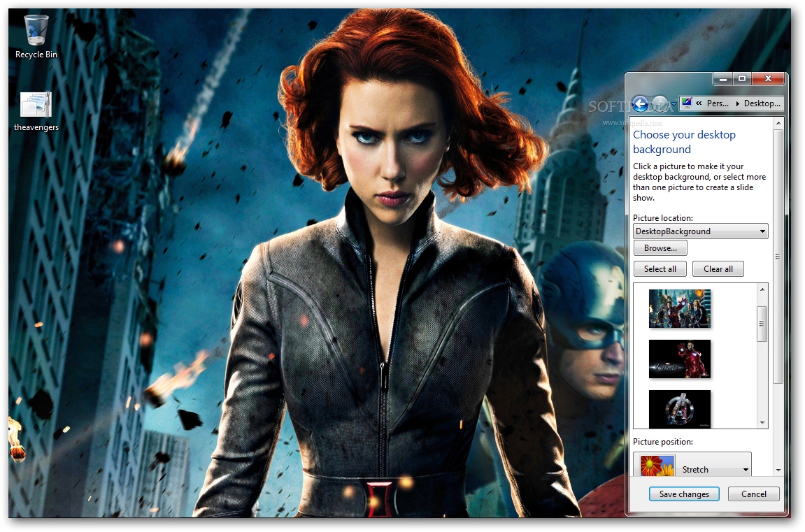Show hidden breadcrumb levels via double chevron
The height and width of the screenshot is (532, 805).
coord(699,103)
